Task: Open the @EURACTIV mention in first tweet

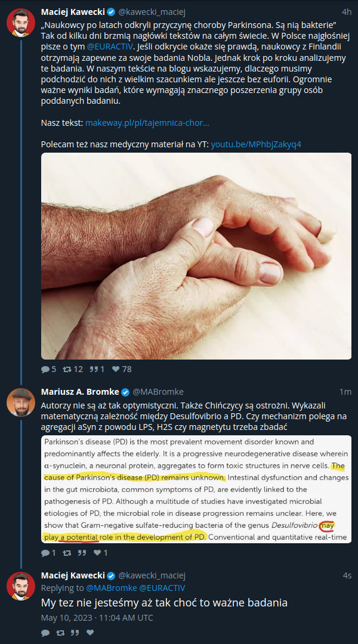Action: pos(110,47)
